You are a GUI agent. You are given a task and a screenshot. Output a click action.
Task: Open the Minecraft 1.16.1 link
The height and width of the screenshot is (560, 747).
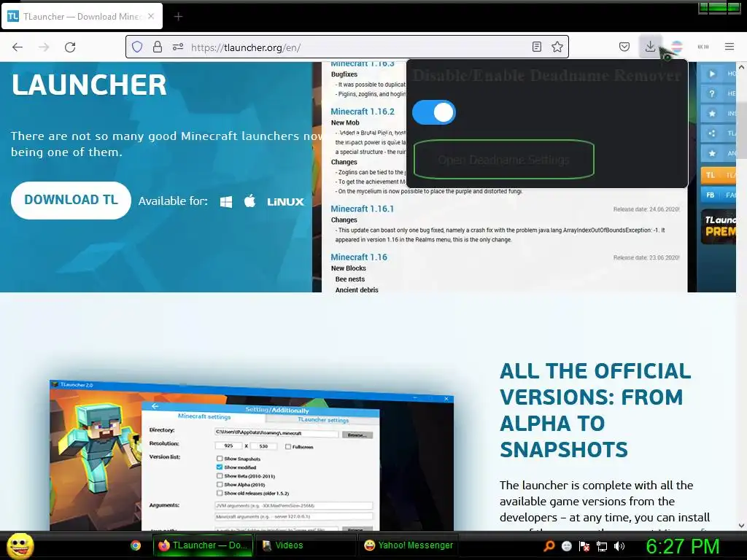tap(362, 209)
